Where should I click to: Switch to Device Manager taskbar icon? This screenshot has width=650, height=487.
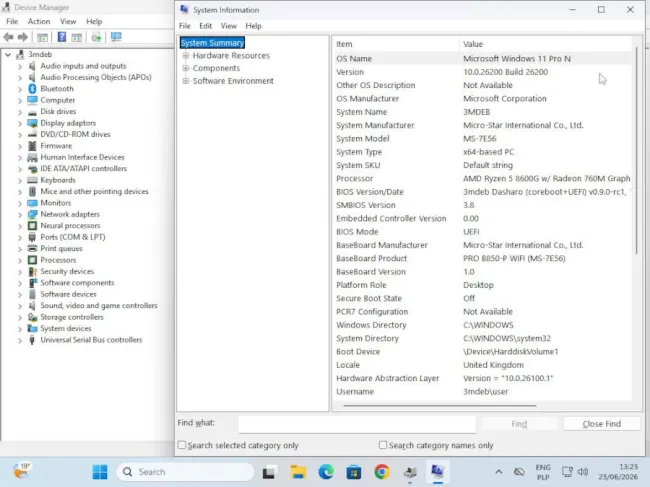point(410,472)
